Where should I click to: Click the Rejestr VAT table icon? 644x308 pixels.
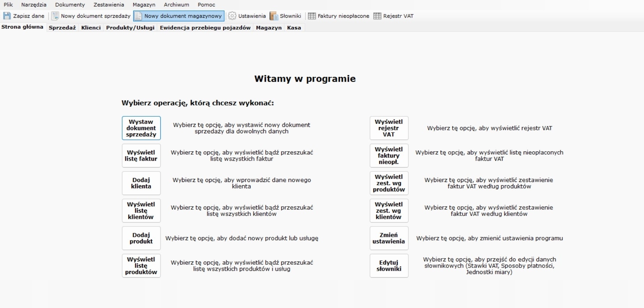377,16
